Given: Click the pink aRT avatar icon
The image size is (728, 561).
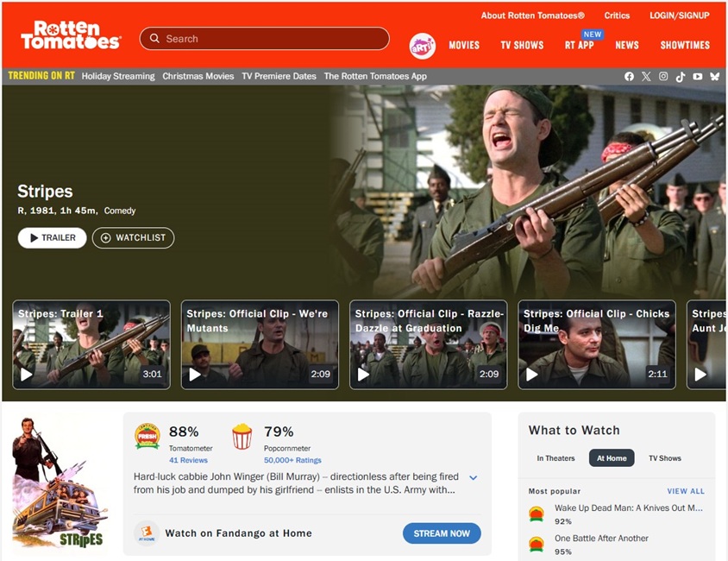Looking at the screenshot, I should coord(422,46).
